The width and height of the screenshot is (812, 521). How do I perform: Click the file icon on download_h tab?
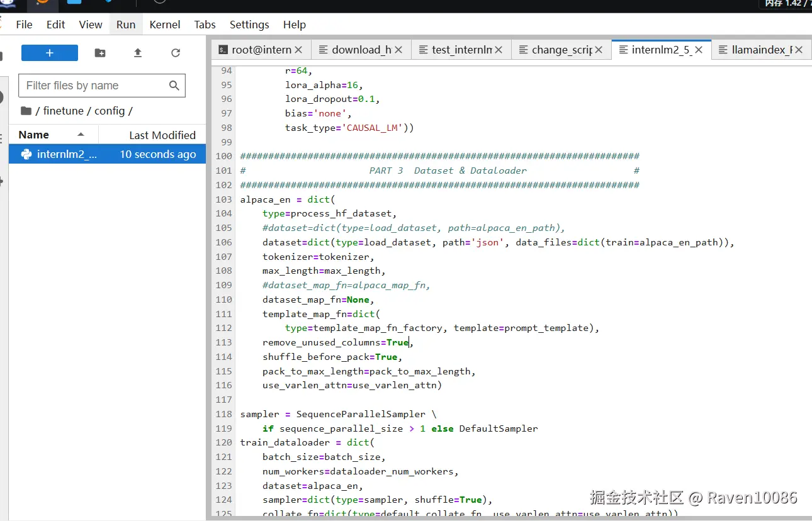coord(324,50)
